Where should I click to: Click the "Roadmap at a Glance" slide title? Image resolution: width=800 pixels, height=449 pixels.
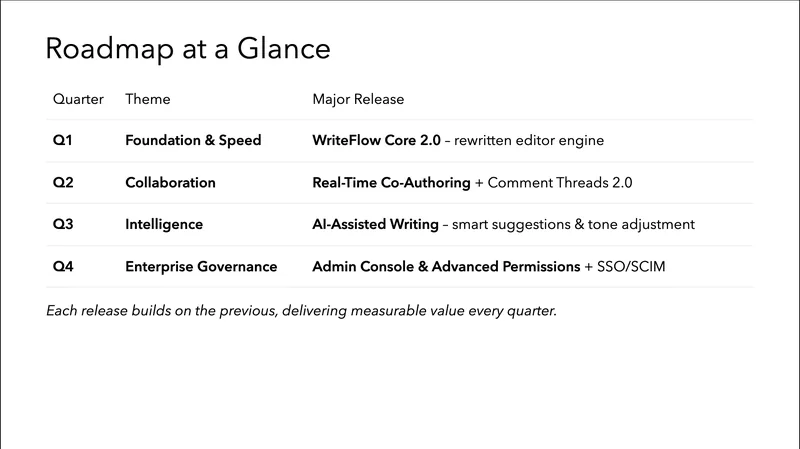(x=188, y=48)
